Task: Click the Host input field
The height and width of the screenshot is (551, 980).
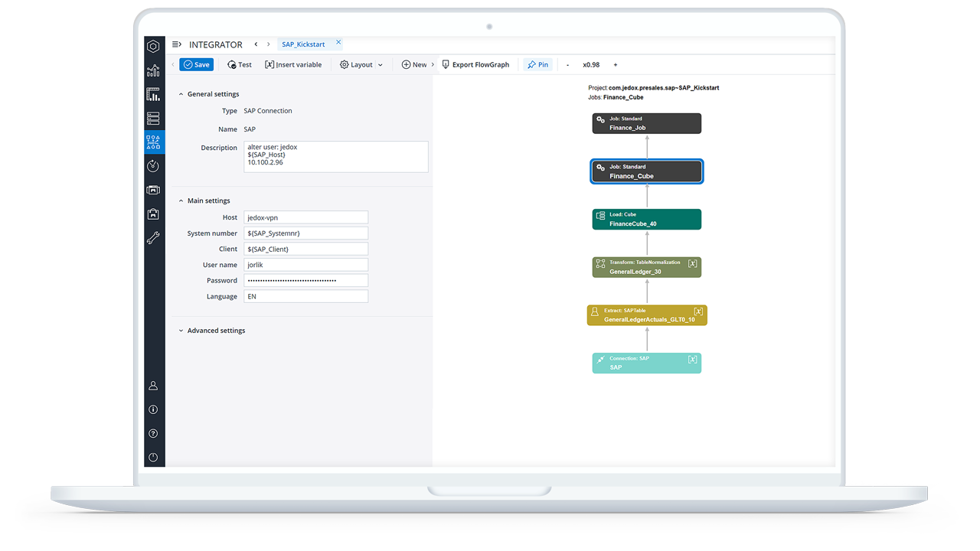Action: pos(305,217)
